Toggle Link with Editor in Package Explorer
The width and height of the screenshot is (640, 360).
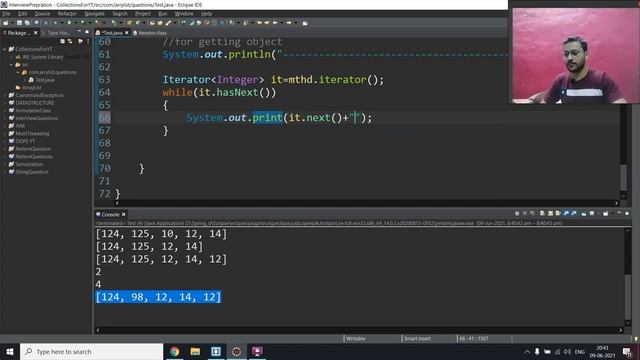70,41
